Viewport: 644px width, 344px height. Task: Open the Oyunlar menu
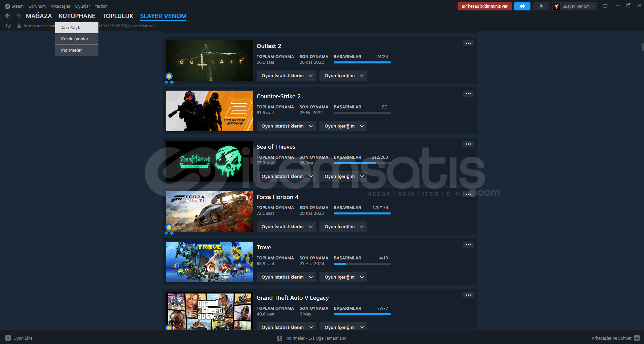82,6
